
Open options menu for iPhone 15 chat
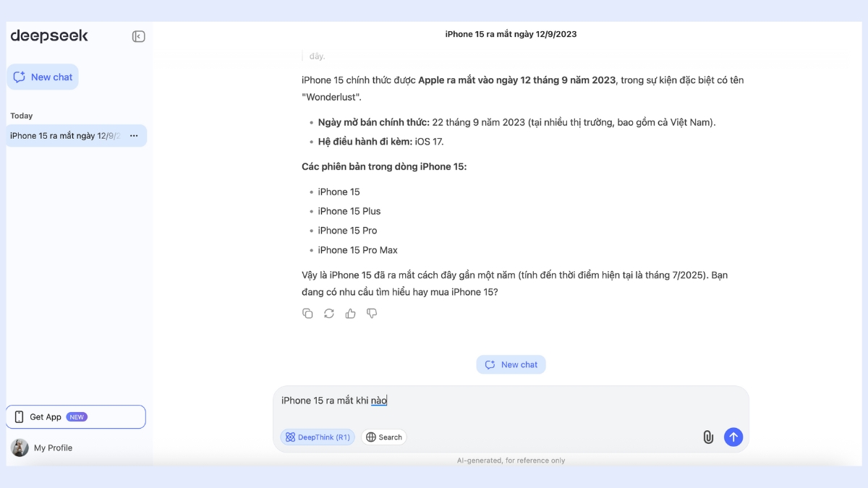click(134, 136)
